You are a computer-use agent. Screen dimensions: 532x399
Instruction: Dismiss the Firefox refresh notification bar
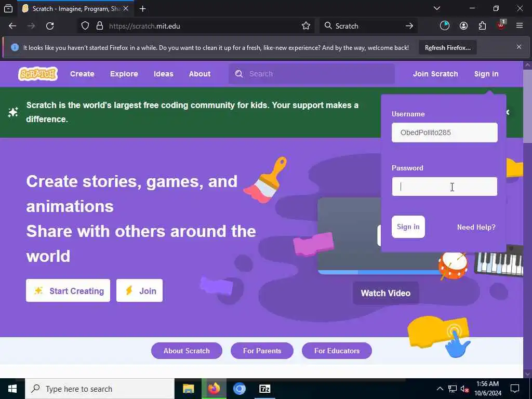coord(519,47)
